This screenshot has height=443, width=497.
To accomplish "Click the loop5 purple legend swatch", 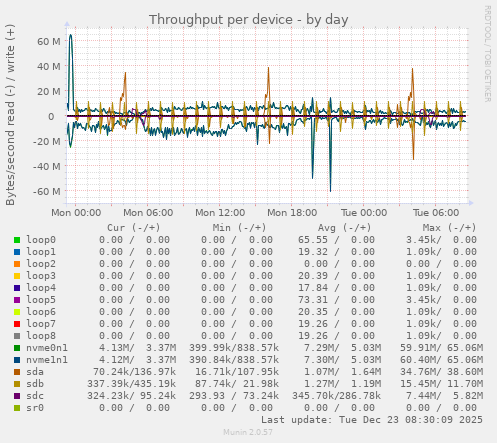I will click(x=17, y=300).
